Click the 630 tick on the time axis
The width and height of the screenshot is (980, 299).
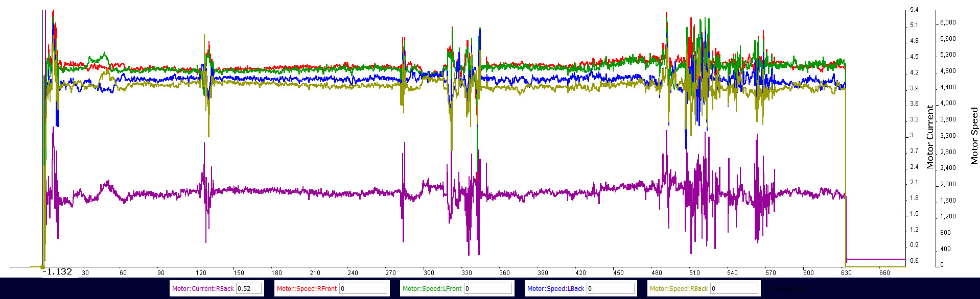pyautogui.click(x=846, y=273)
